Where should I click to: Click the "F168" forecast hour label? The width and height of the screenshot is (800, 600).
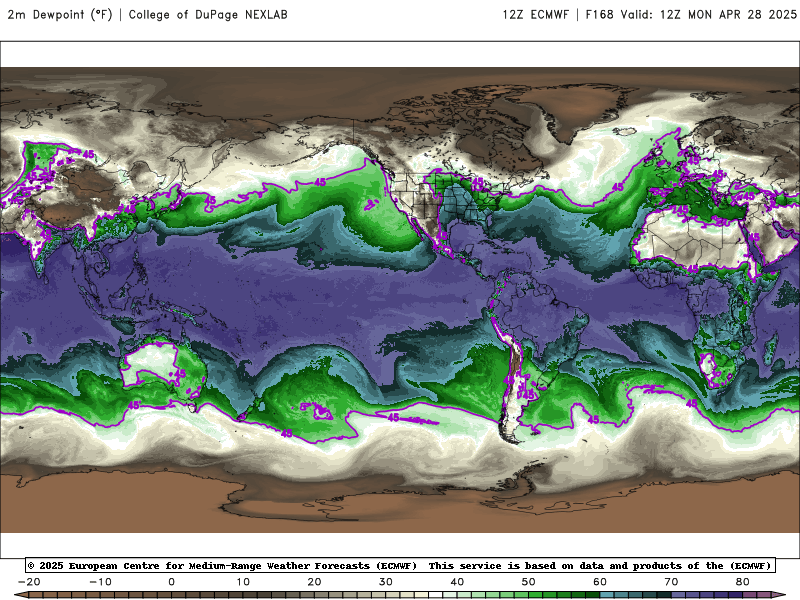599,14
